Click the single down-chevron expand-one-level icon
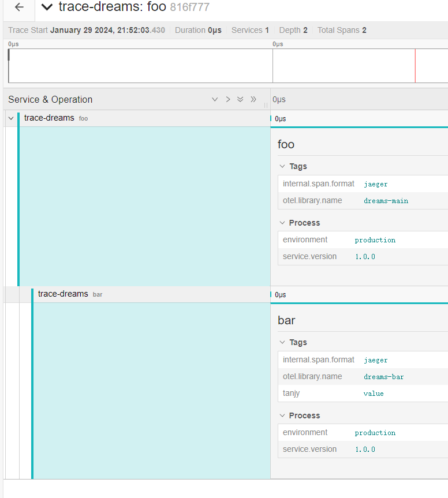The height and width of the screenshot is (498, 448). (215, 99)
